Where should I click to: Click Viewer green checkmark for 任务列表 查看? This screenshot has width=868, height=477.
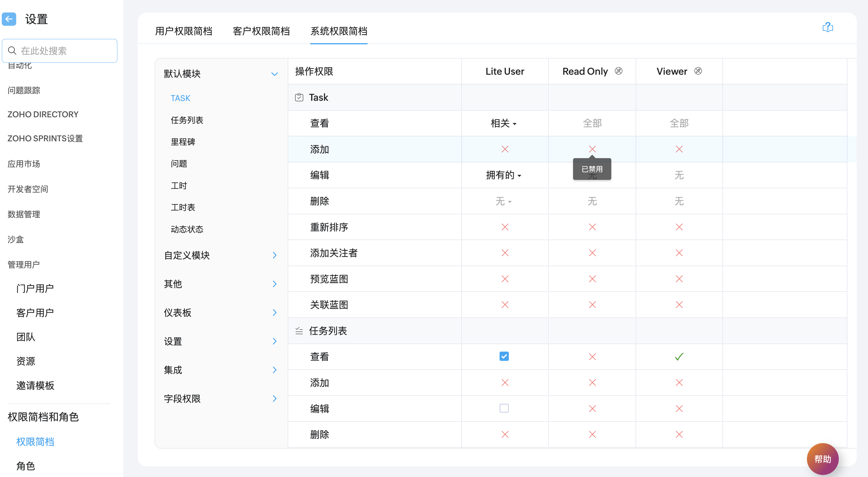tap(679, 357)
